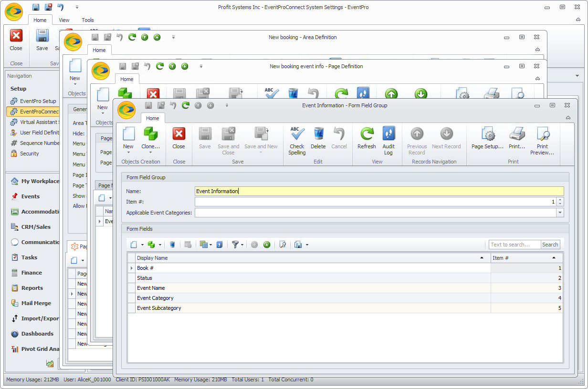The height and width of the screenshot is (389, 588).
Task: Click the save disk icon in main EventPro title bar
Action: tap(36, 7)
